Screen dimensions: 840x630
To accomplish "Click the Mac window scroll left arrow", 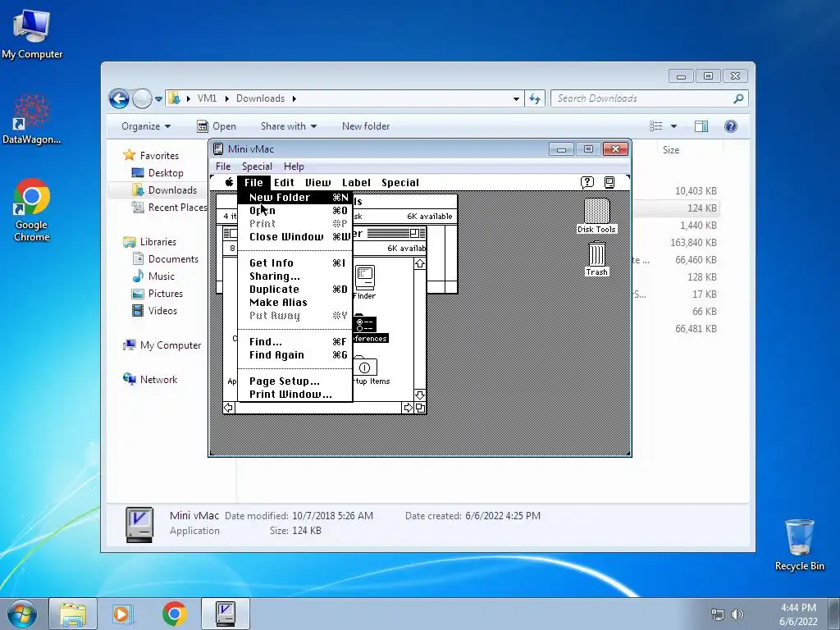I will tap(229, 408).
